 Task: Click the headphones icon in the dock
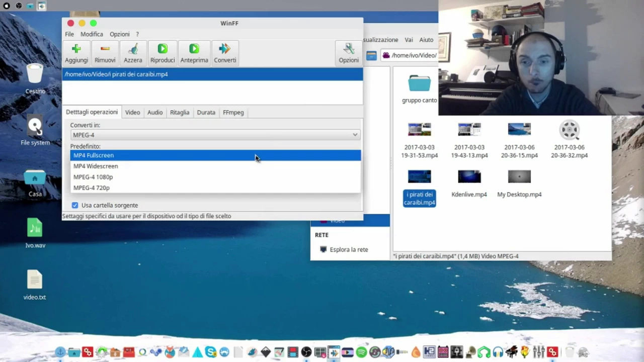[x=498, y=352]
